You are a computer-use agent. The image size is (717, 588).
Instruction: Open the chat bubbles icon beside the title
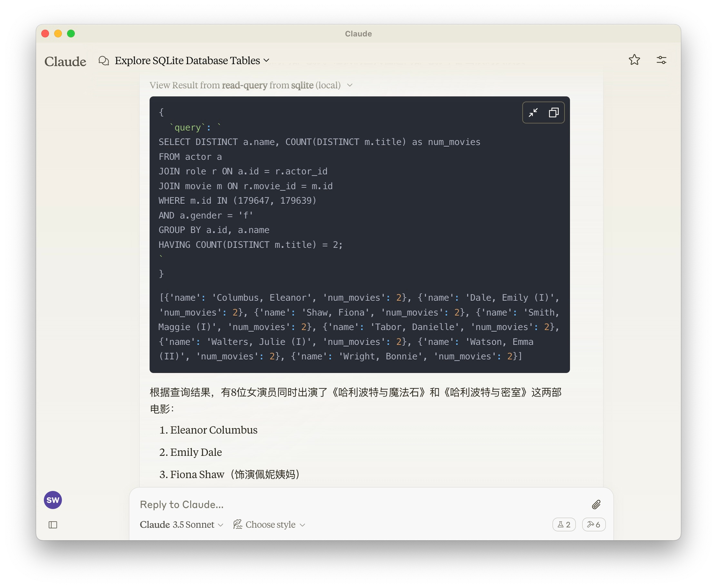pos(103,61)
